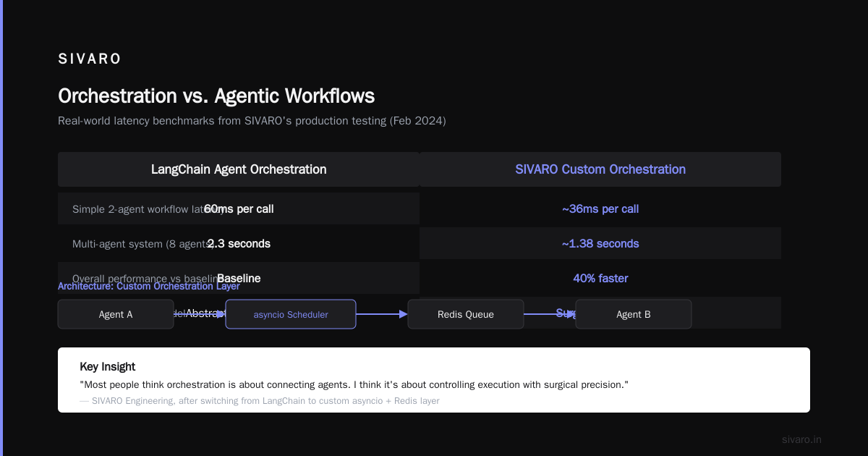868x456 pixels.
Task: Select the asyncio Scheduler node
Action: [291, 314]
